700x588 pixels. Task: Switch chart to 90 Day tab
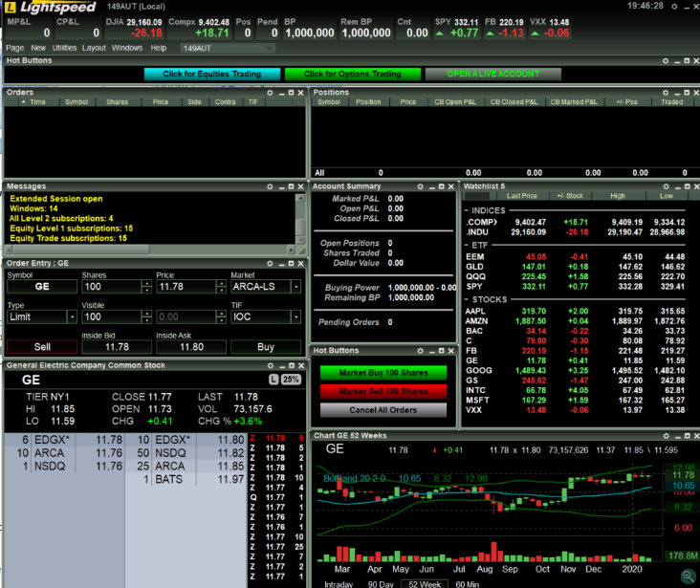381,584
